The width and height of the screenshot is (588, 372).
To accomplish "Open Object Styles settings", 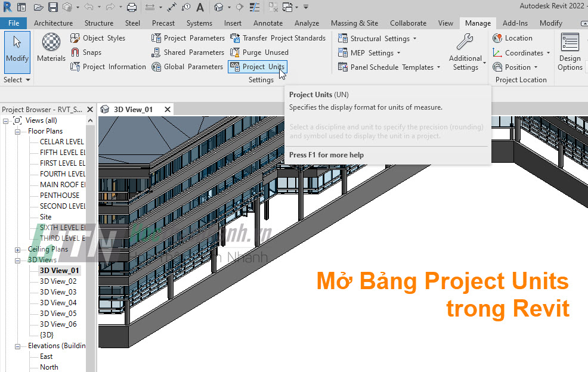I will coord(97,38).
